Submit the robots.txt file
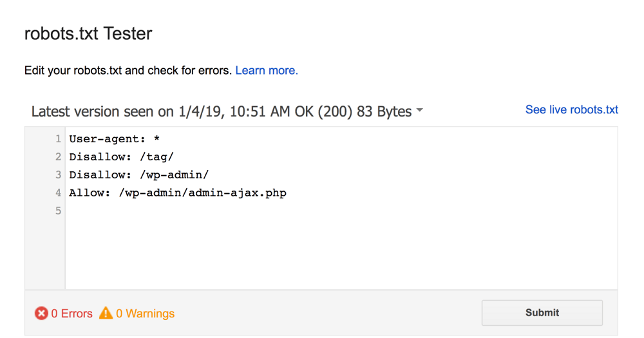Screen dimensions: 644x338 pyautogui.click(x=542, y=312)
